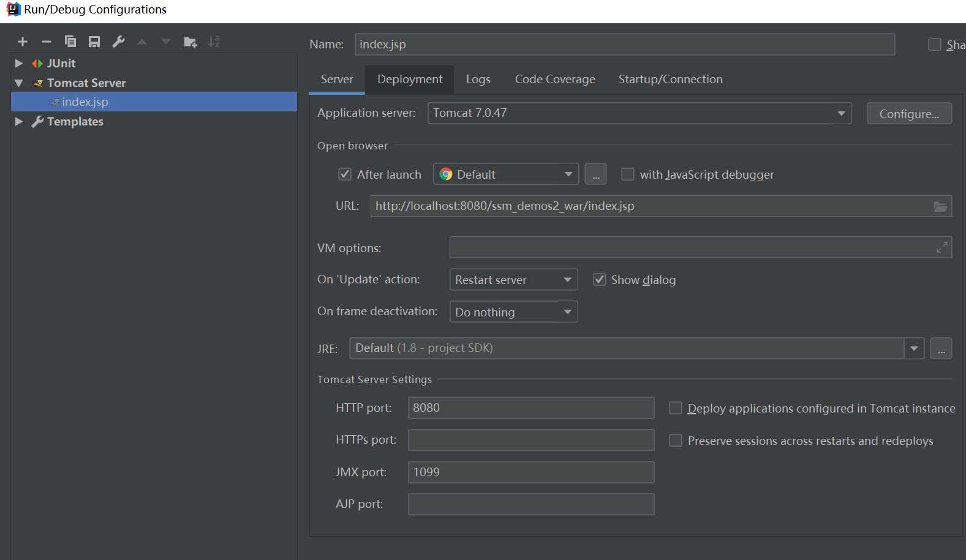966x560 pixels.
Task: Expand JUnit node arrow
Action: (x=19, y=63)
